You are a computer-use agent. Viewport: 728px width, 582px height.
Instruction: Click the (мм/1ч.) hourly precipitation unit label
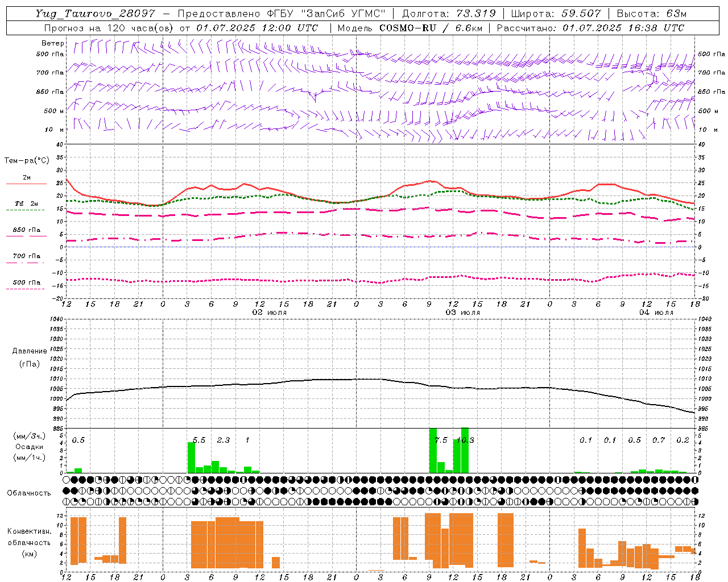30,458
